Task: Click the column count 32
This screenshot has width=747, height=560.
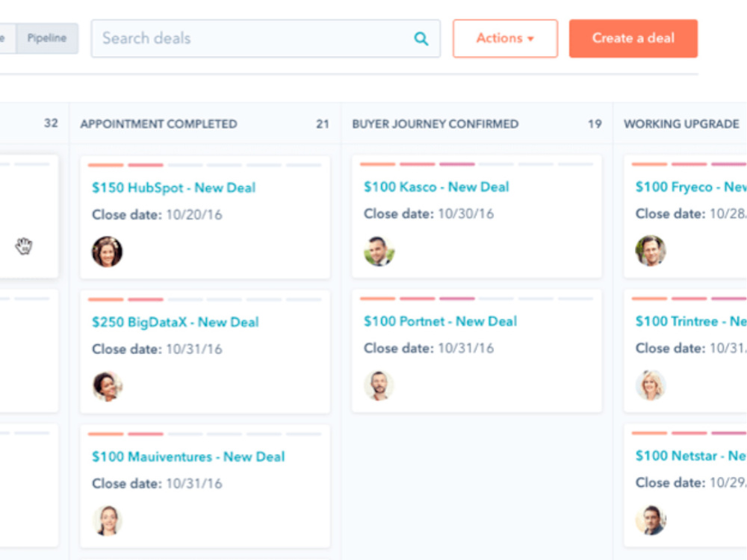Action: (51, 123)
